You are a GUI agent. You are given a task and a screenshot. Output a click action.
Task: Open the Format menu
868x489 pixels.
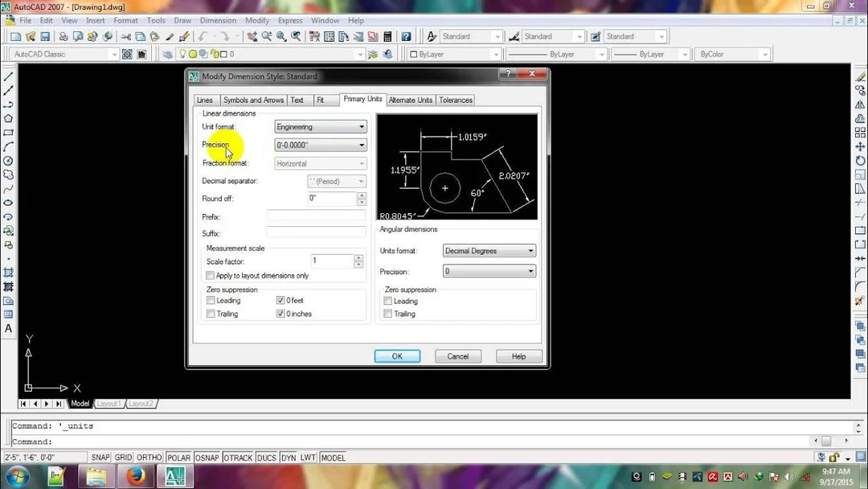tap(125, 20)
